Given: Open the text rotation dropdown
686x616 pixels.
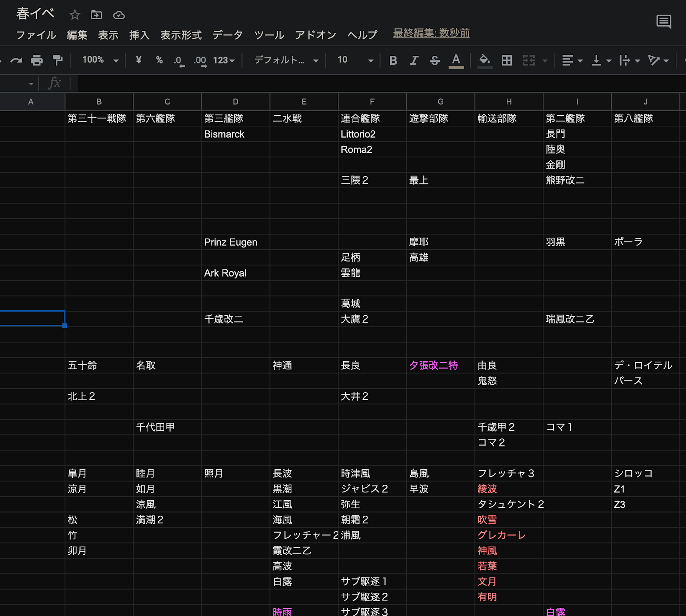Looking at the screenshot, I should point(658,60).
